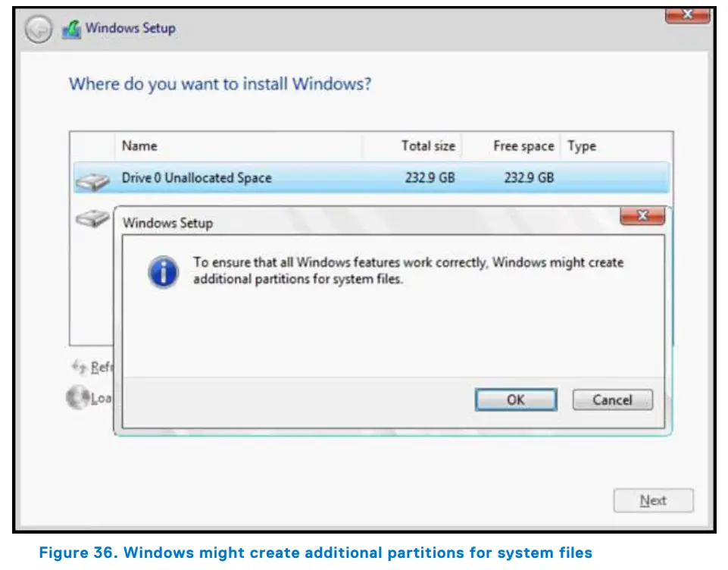Click the Back navigation arrow
Viewport: 728px width, 570px height.
click(x=37, y=30)
